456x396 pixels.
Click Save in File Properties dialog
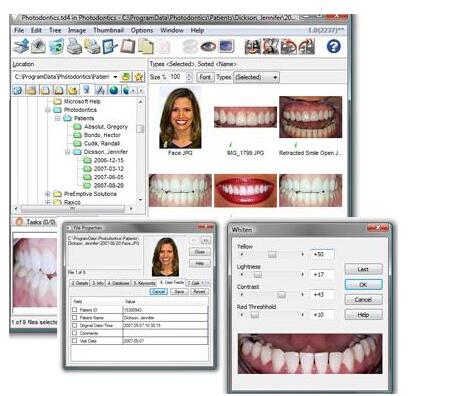179,292
